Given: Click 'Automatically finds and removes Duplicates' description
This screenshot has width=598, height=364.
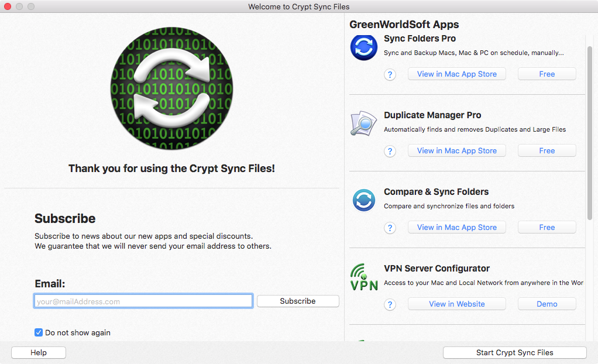Looking at the screenshot, I should (475, 129).
